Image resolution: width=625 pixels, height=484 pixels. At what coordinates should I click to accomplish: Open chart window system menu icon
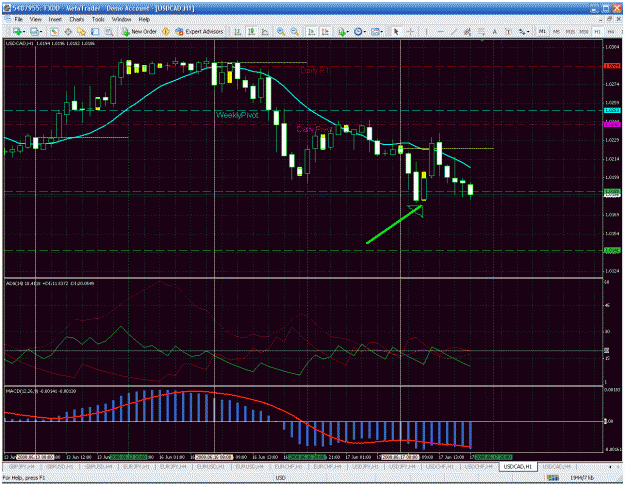click(x=7, y=19)
